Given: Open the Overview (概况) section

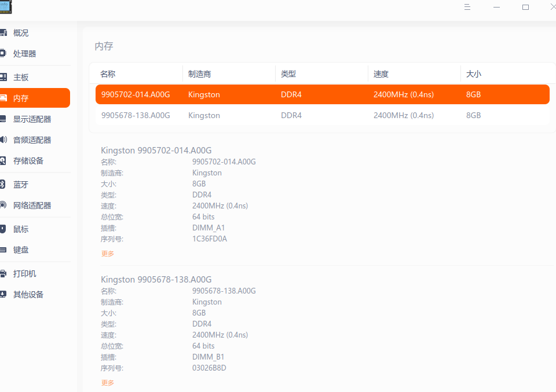Looking at the screenshot, I should [21, 33].
